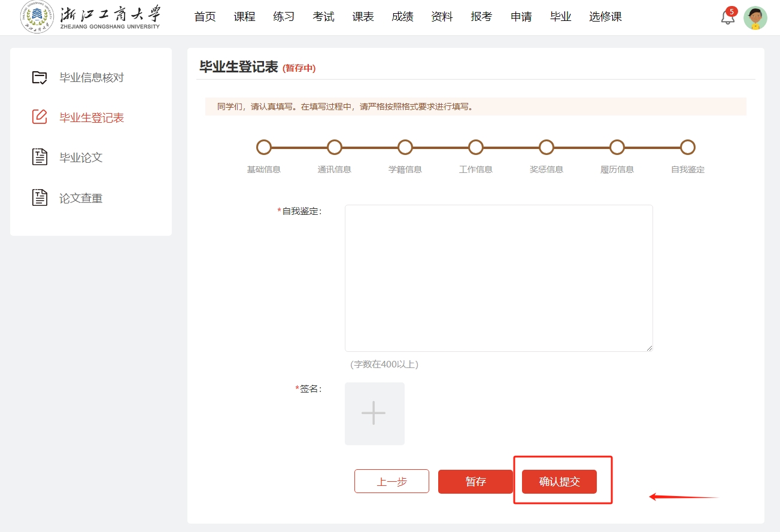The image size is (780, 532).
Task: Switch to the 成绩 menu item
Action: click(x=402, y=17)
